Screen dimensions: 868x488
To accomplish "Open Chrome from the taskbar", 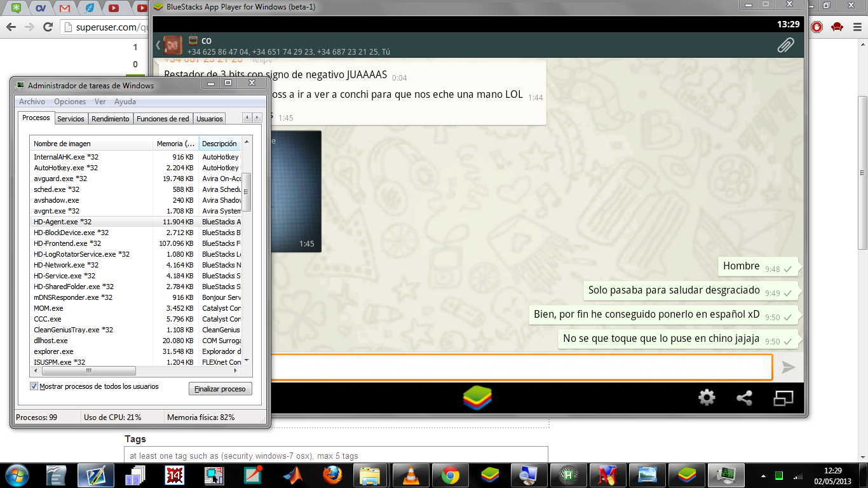I will [451, 475].
